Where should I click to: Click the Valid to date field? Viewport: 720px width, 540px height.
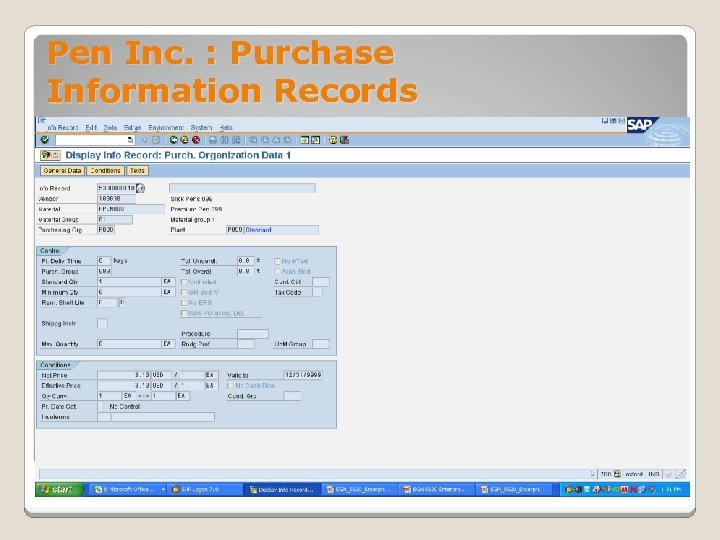tap(303, 375)
